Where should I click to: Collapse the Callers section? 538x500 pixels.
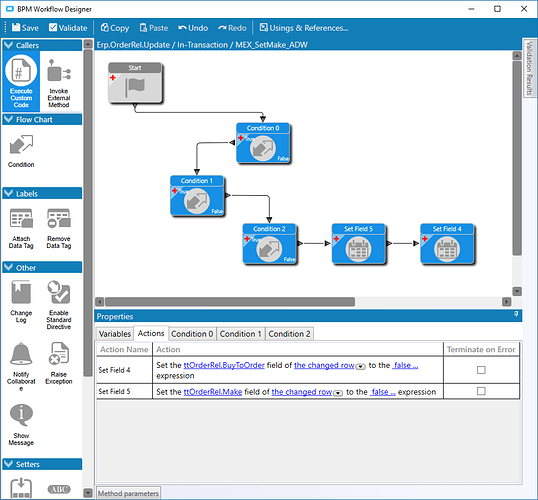(x=8, y=45)
